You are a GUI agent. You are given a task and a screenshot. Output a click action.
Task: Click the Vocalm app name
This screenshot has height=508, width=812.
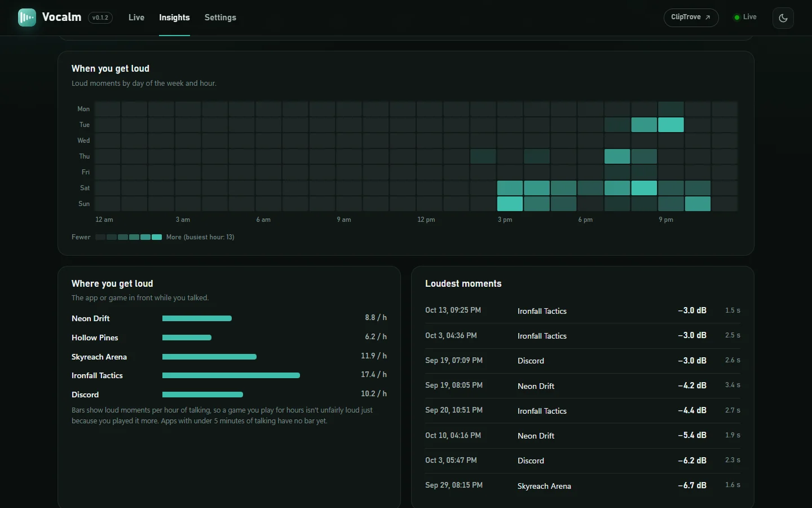pos(61,17)
